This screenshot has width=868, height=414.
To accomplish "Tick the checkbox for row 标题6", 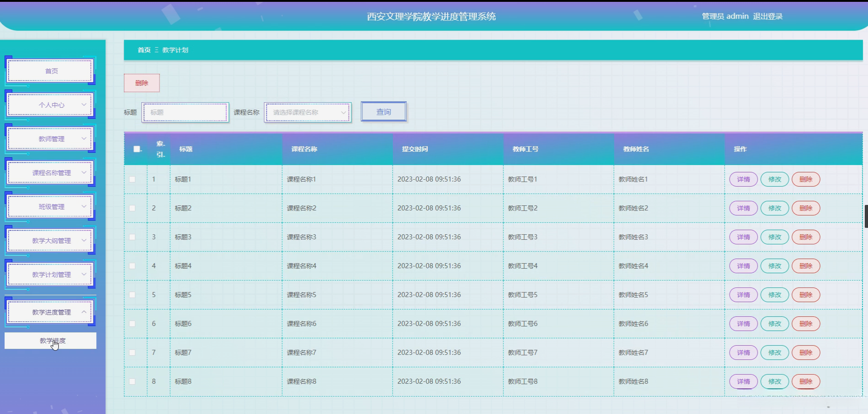I will point(132,324).
